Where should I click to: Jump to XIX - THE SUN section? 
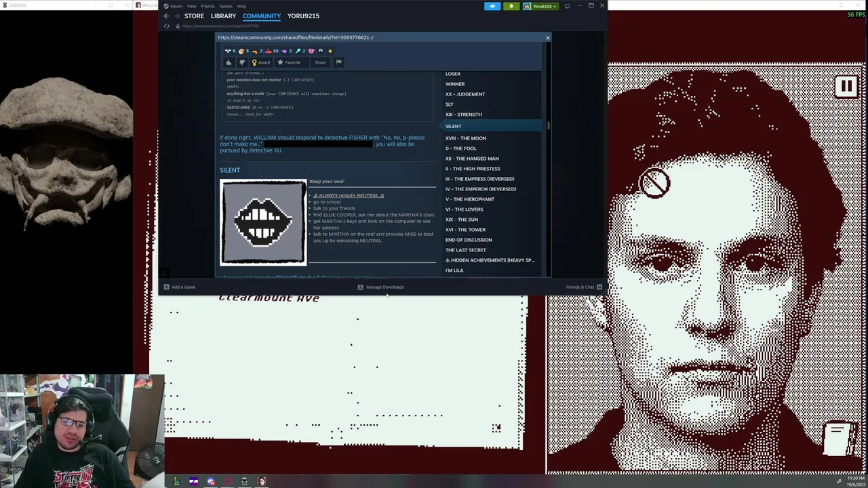tap(462, 220)
